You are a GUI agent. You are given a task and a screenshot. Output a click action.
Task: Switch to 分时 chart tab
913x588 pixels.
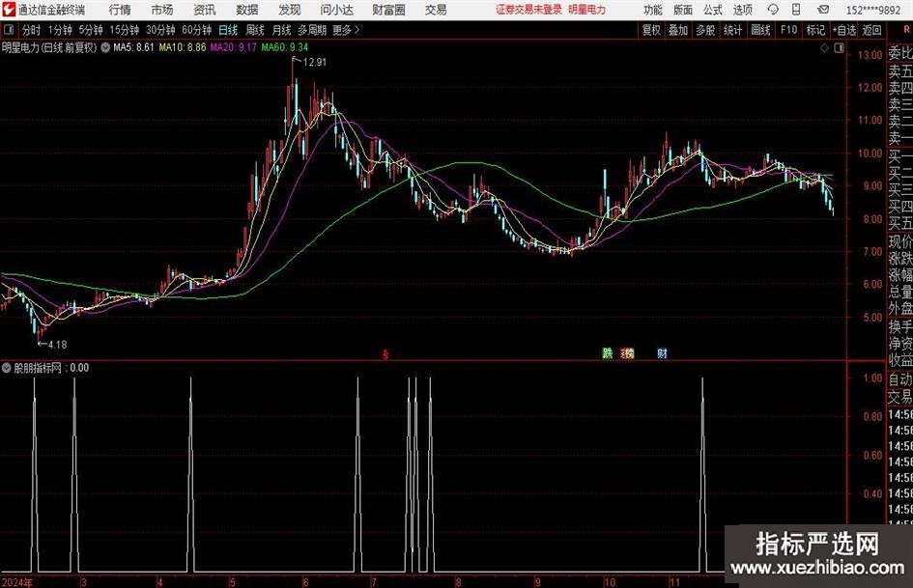31,30
